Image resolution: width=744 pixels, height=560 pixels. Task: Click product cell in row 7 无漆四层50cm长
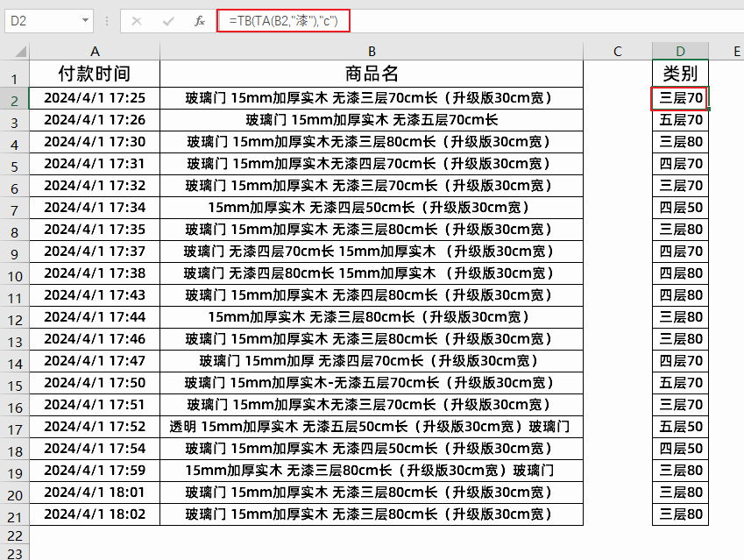point(372,208)
